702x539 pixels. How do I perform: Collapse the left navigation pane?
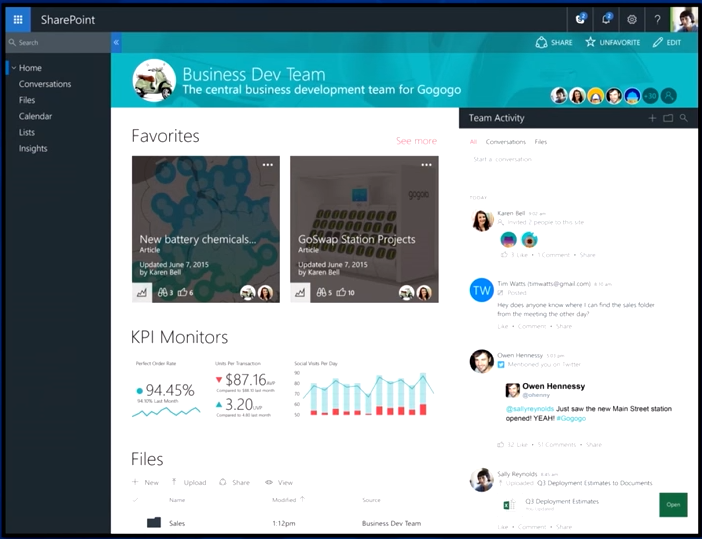tap(116, 43)
